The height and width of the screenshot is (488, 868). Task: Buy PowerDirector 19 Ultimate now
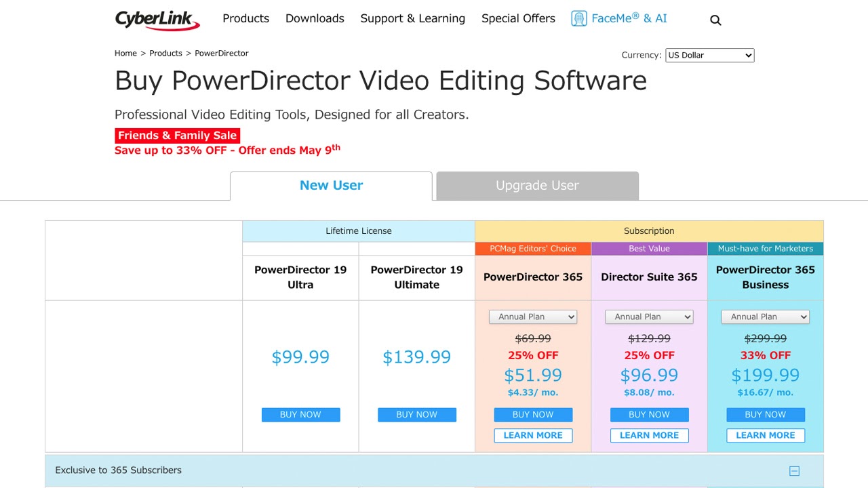(x=417, y=415)
